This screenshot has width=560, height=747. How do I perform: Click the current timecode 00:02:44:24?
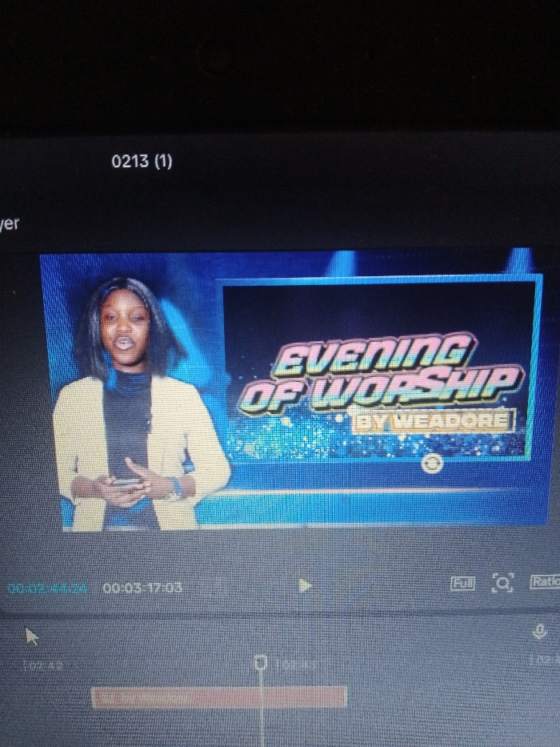(48, 588)
